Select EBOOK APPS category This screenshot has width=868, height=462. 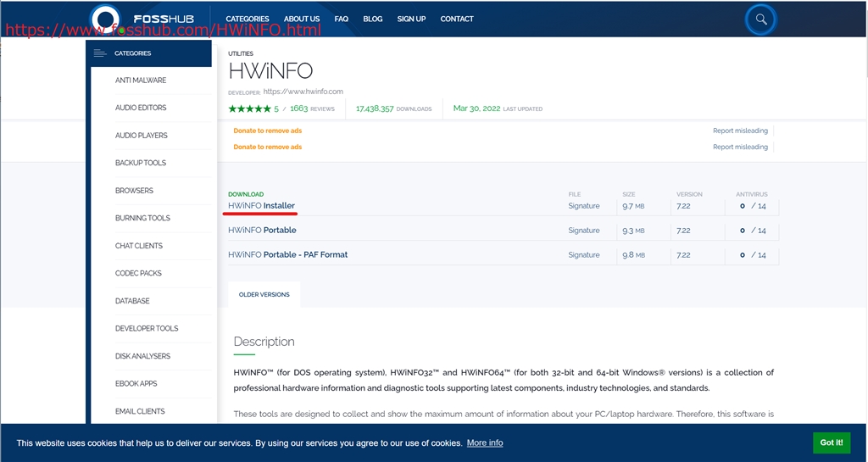pyautogui.click(x=136, y=383)
